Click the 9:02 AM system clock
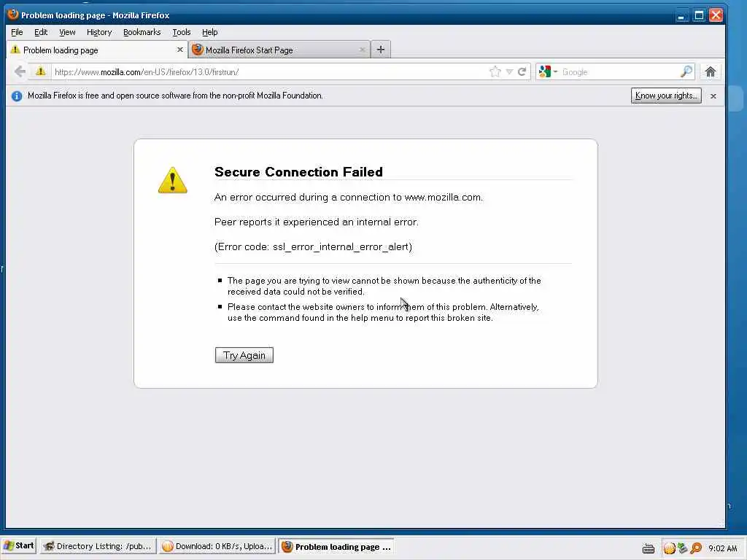Screen dimensions: 747x560 723,548
